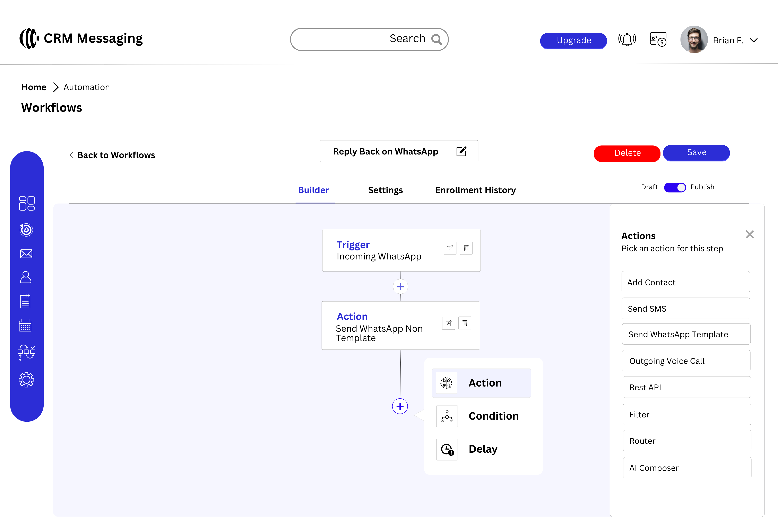Open the calendar sidebar icon
Viewport: 778px width, 532px height.
tap(25, 326)
